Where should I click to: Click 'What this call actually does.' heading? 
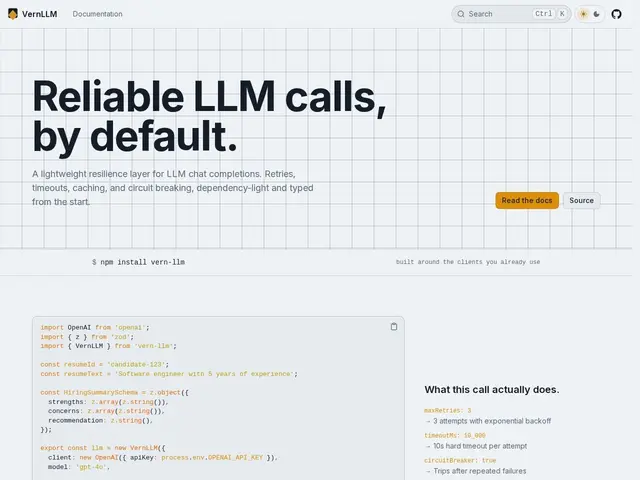click(492, 390)
